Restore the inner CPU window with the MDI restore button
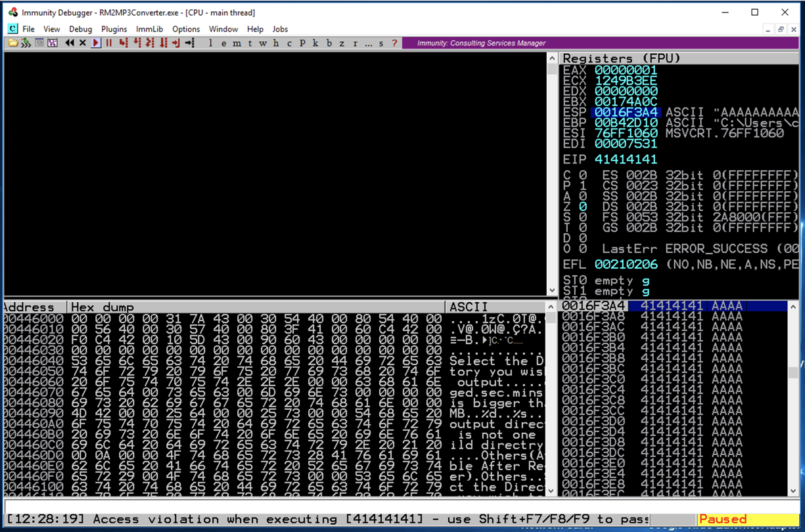Image resolution: width=805 pixels, height=532 pixels. point(781,29)
